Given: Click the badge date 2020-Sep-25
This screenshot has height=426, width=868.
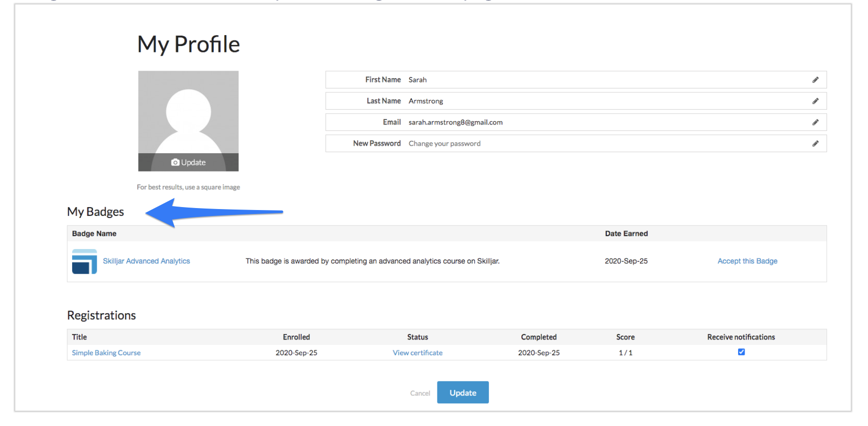Looking at the screenshot, I should [626, 261].
